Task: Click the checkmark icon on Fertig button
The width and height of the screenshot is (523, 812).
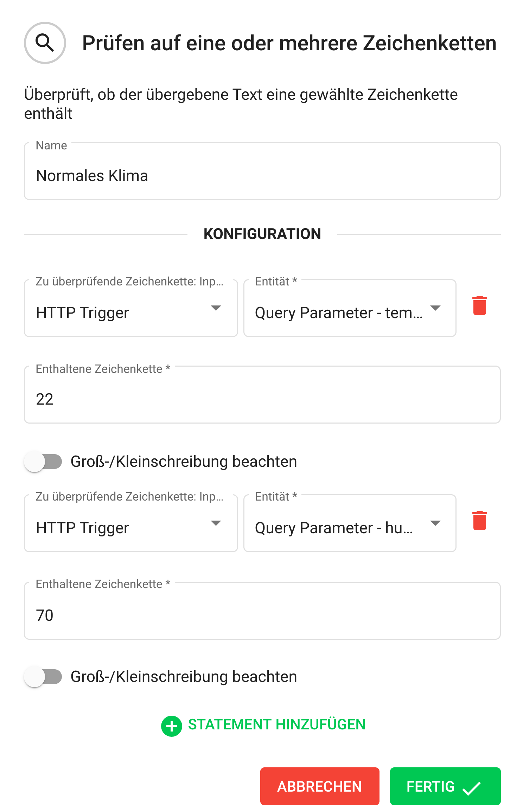Action: coord(471,788)
